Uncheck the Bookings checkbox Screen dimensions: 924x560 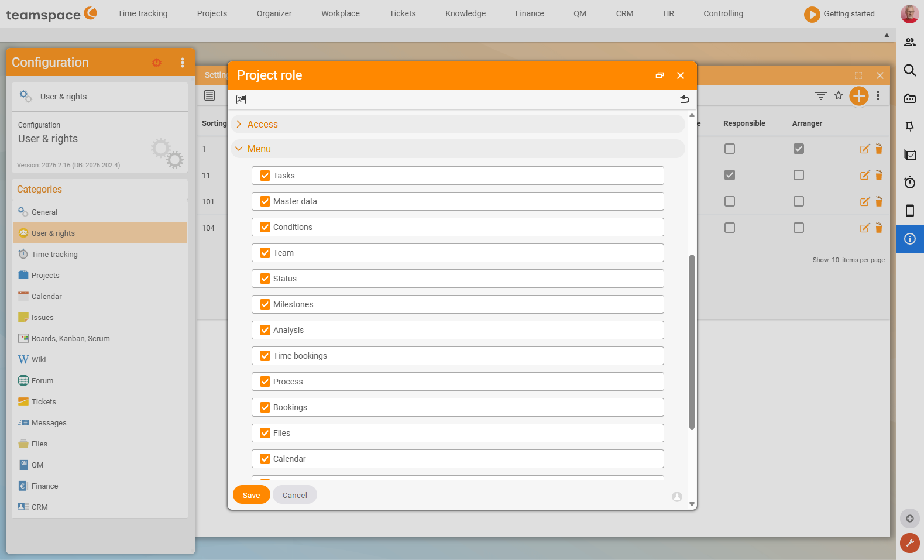coord(265,407)
